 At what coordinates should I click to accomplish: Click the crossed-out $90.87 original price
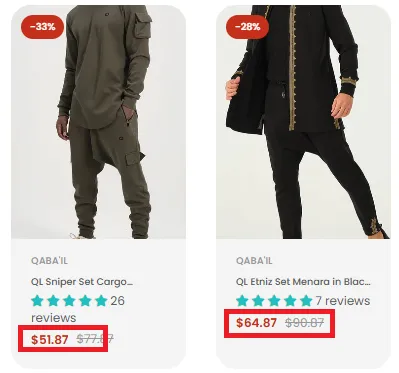pos(305,323)
